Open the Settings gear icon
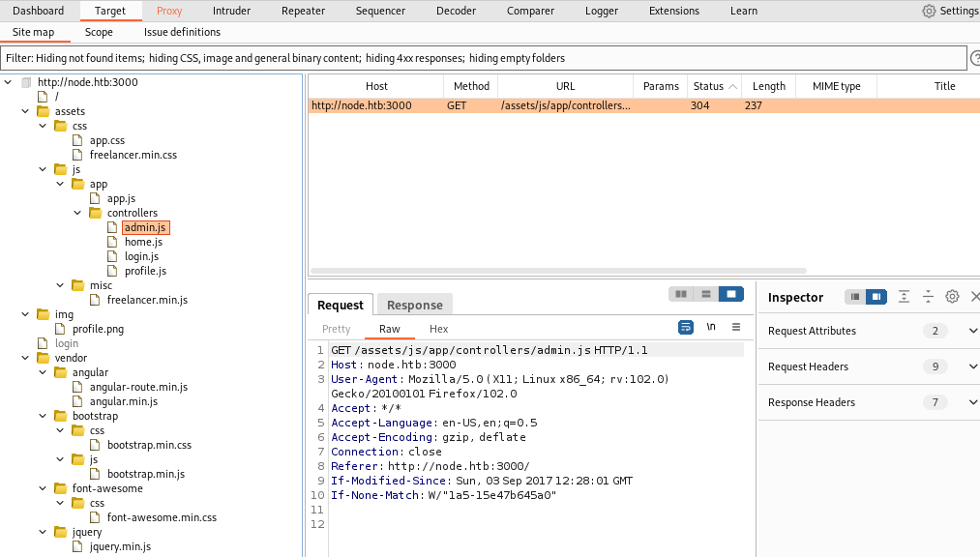Image resolution: width=980 pixels, height=557 pixels. (929, 11)
